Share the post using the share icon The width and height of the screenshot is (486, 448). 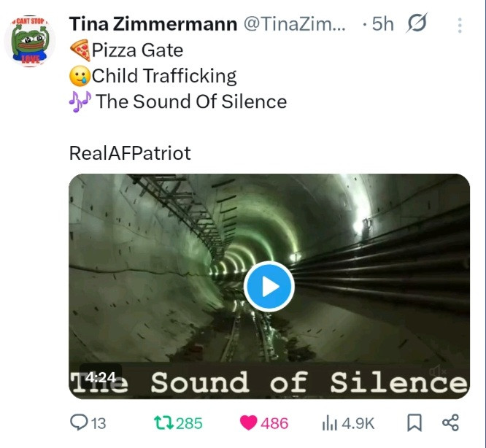point(450,422)
